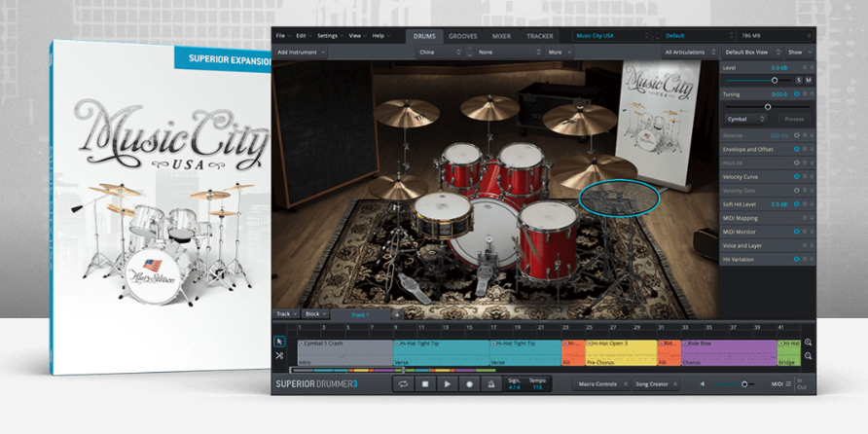Toggle MIDI Monitor power button
868x434 pixels.
coord(797,232)
